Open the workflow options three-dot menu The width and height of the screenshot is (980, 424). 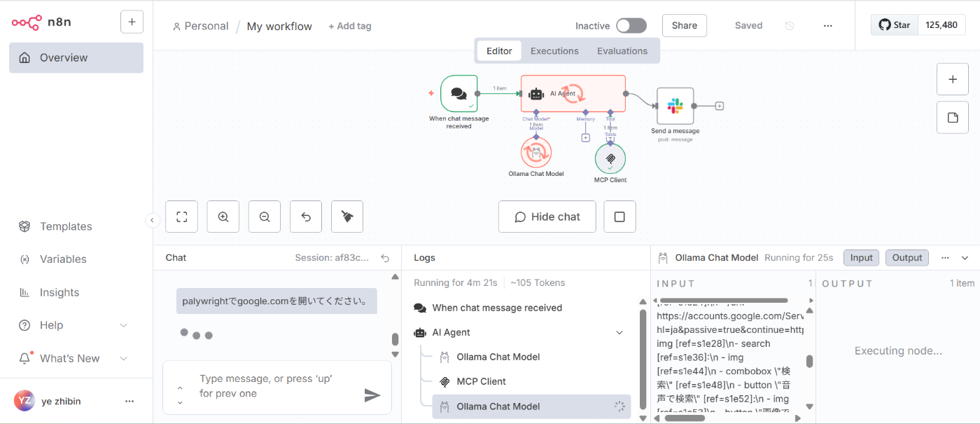828,26
